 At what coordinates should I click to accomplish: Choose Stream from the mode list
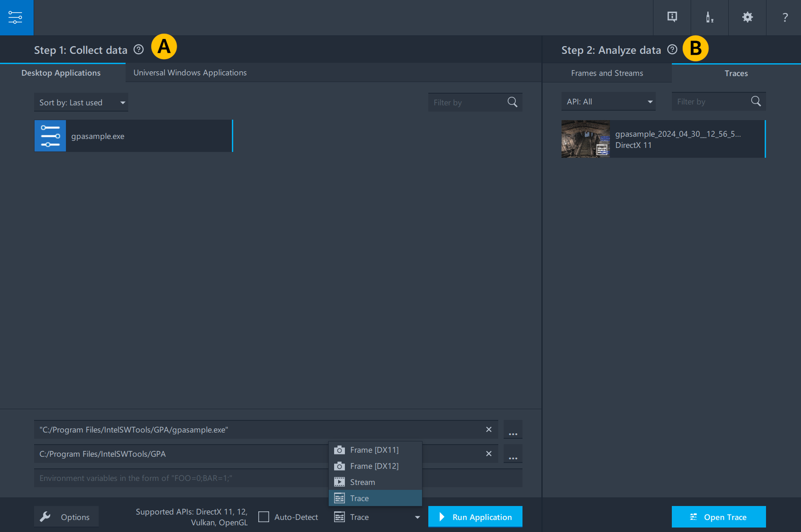point(362,482)
